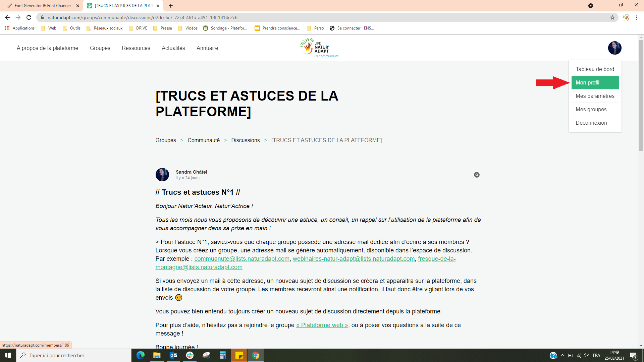Open the Réseaux sociaux bookmark folder

click(105, 28)
